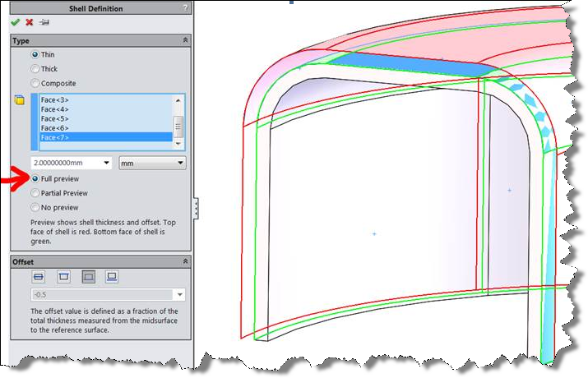Screen dimensions: 588x378
Task: Select Face<5> in the face list
Action: tap(55, 118)
